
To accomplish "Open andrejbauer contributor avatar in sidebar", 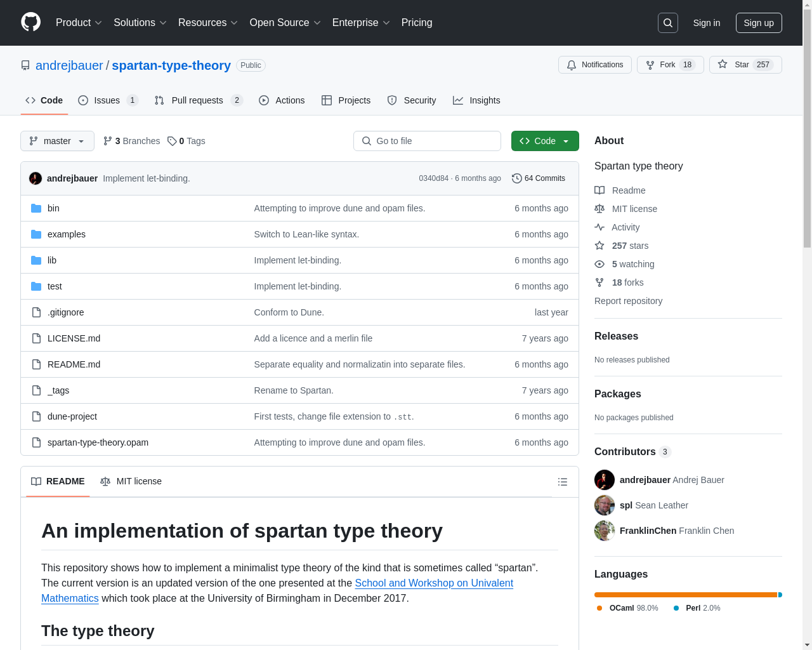I will point(605,480).
